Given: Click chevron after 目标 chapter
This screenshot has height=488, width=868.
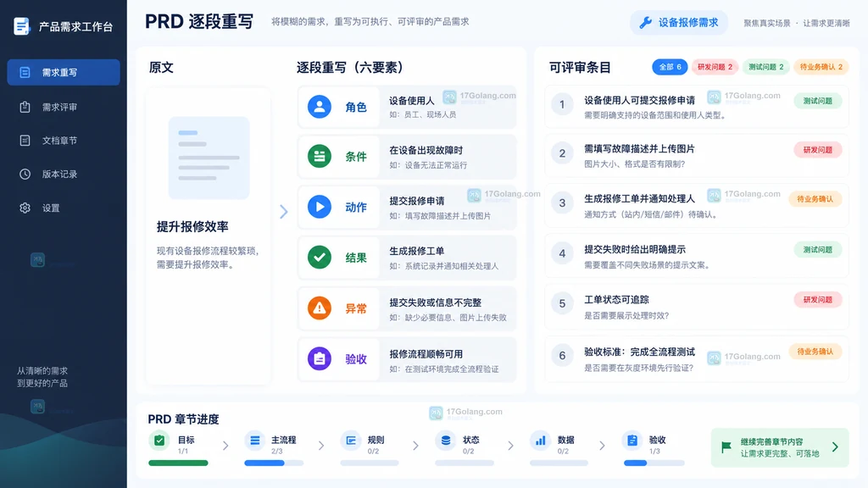Looking at the screenshot, I should (x=225, y=446).
